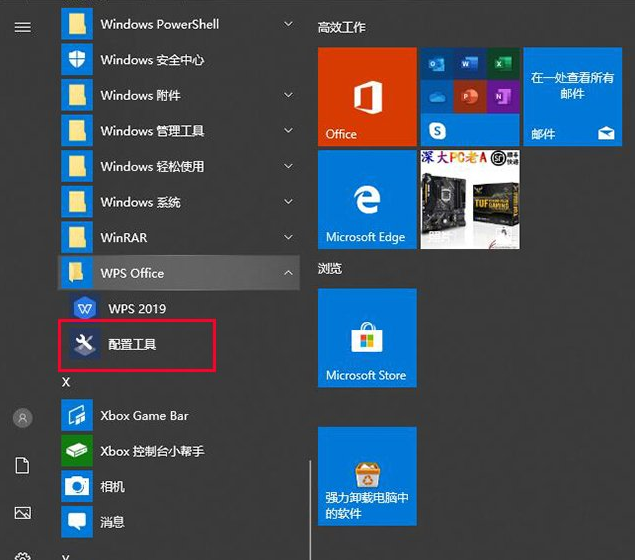Open the Office tile

[x=367, y=97]
